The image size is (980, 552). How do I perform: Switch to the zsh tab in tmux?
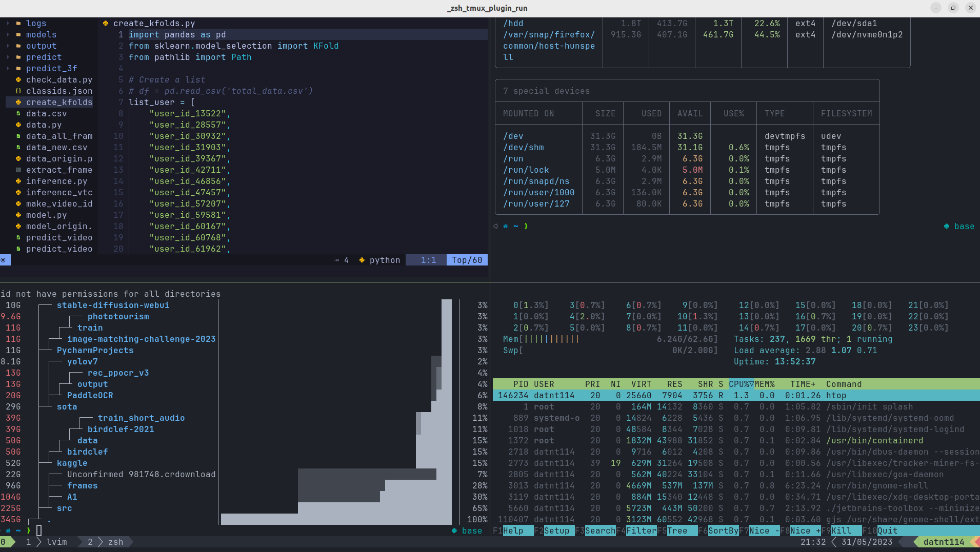(115, 542)
